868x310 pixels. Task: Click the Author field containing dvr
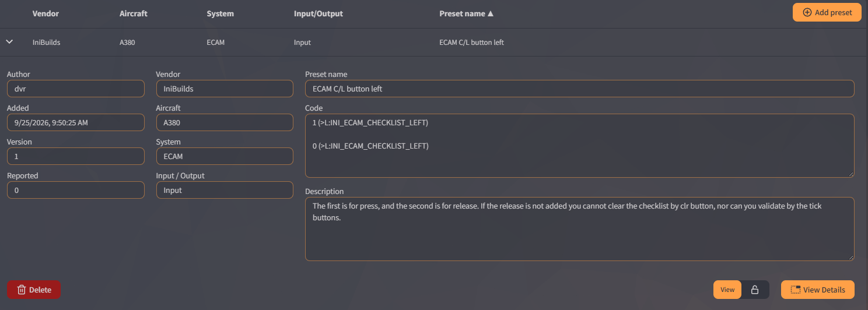pos(76,89)
